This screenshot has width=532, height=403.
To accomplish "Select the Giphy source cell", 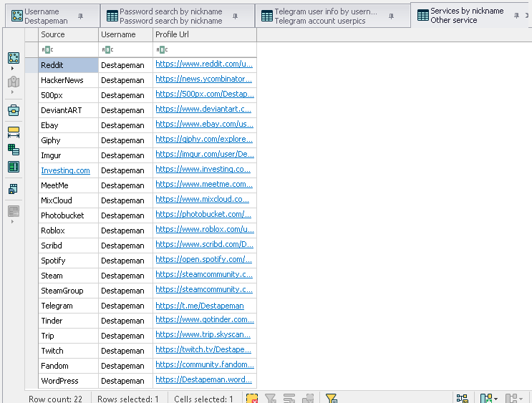I will (x=68, y=140).
